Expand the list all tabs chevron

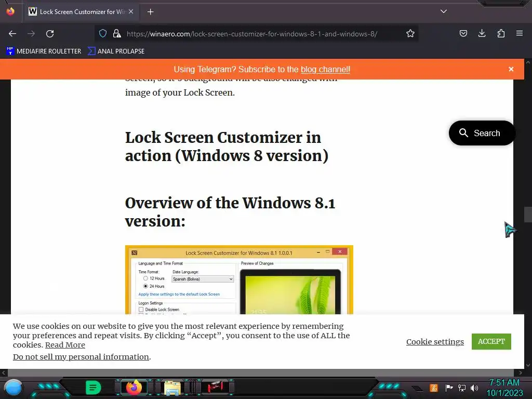[444, 11]
